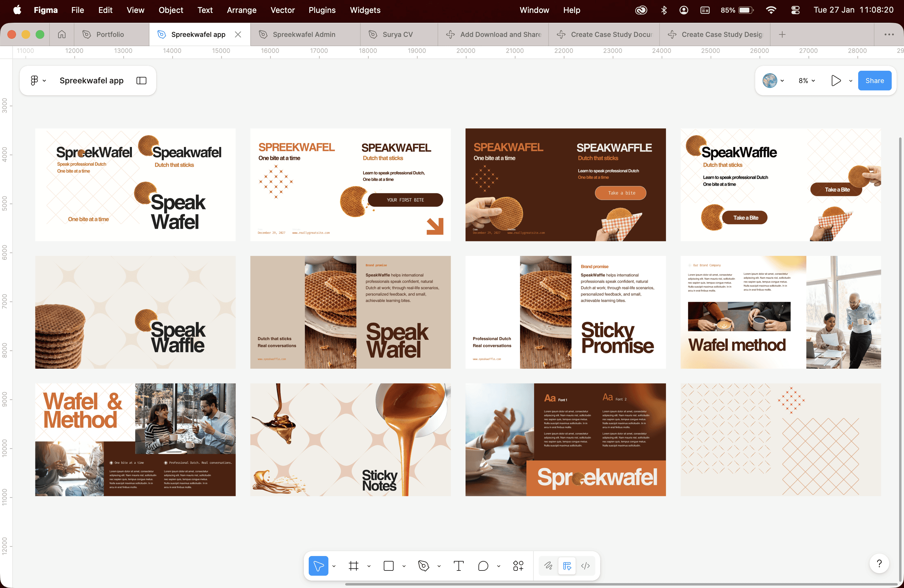
Task: Click the Move tool arrow icon
Action: 318,566
